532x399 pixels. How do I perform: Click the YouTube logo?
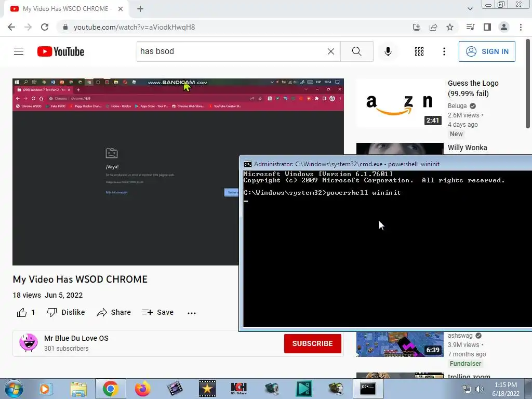(61, 51)
